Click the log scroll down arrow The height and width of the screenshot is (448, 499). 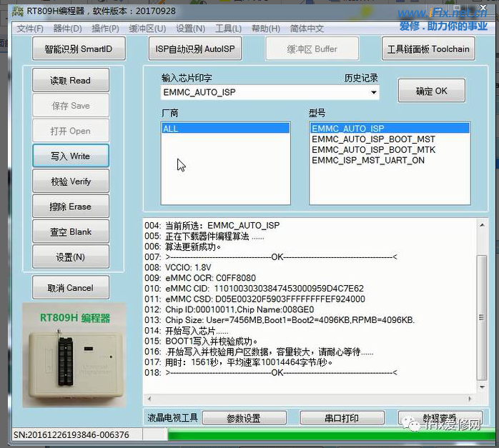(x=482, y=387)
